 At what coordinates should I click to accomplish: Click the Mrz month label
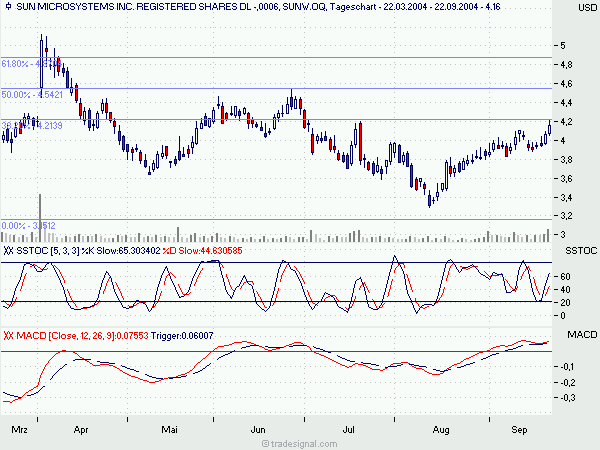click(19, 430)
